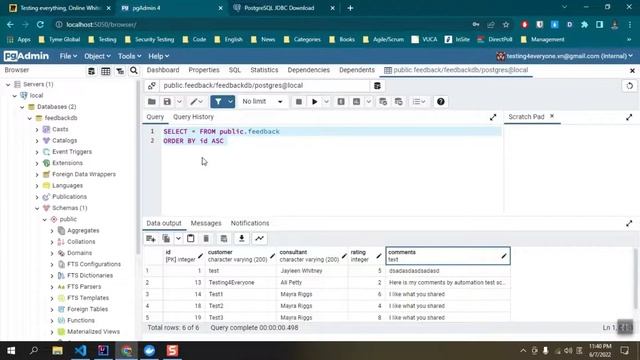
Task: Click the Filter funnel toolbar button
Action: click(218, 102)
